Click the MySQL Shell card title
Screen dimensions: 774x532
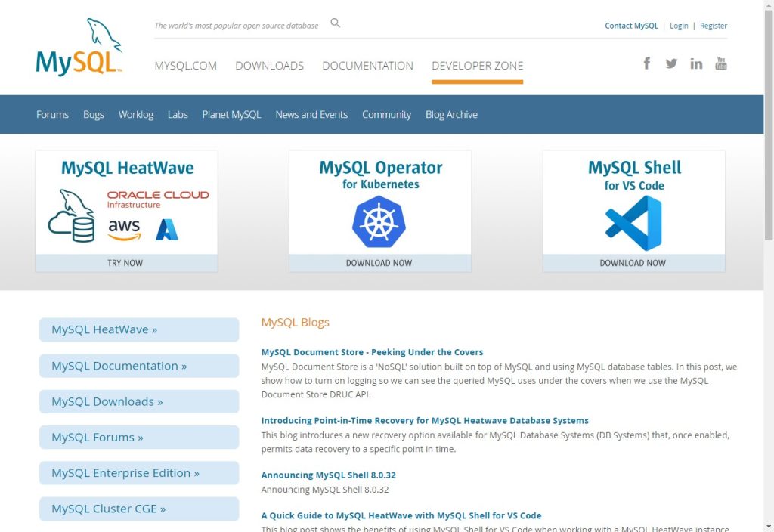click(634, 168)
